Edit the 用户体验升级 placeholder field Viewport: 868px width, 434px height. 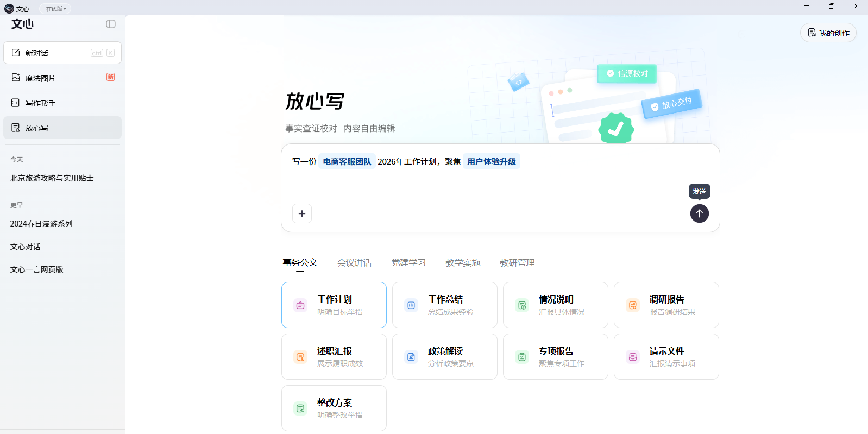pyautogui.click(x=491, y=161)
